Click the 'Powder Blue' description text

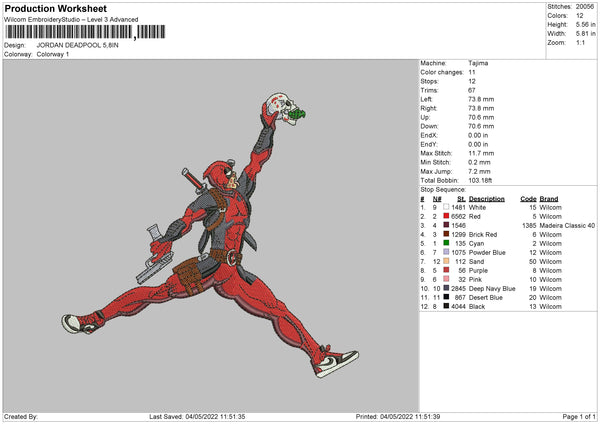point(487,252)
